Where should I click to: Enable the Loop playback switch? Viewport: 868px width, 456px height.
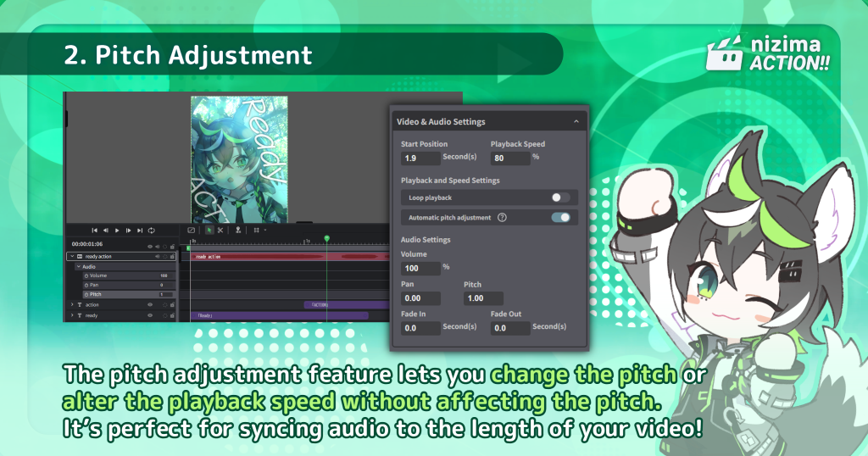(x=560, y=197)
